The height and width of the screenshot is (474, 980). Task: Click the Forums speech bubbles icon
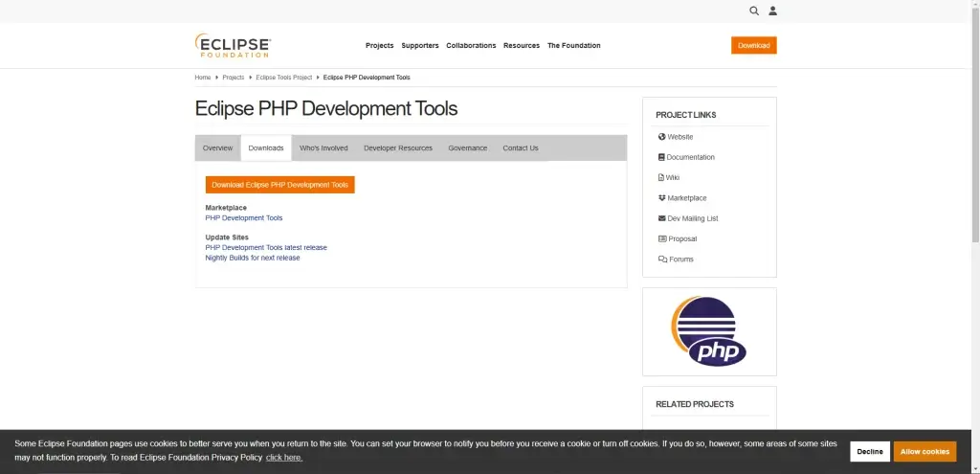[x=662, y=260]
